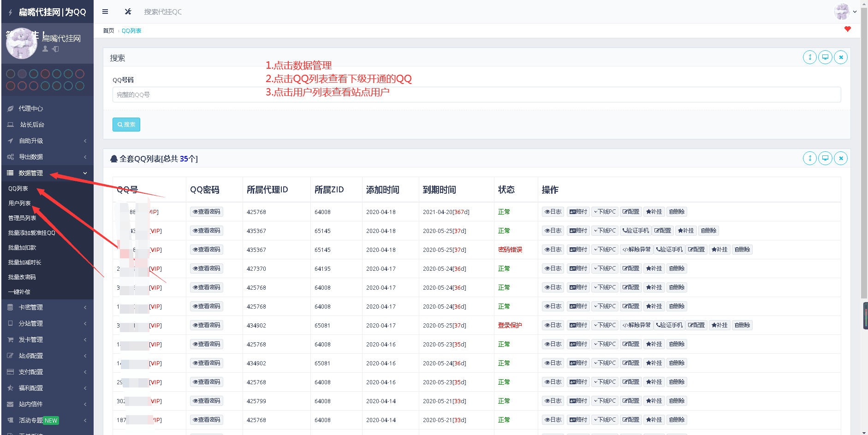Click 补挂 in the 登录保护 row
Screen dimensions: 868x435
pos(719,325)
